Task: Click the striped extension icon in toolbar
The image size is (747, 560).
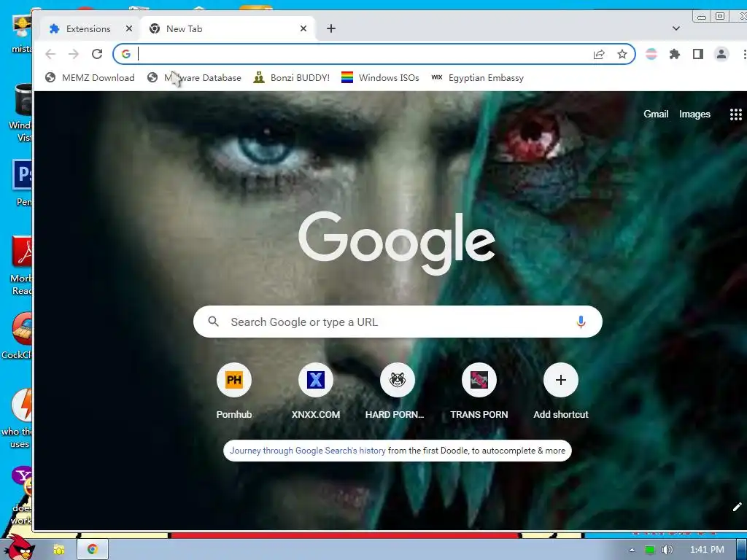Action: coord(651,54)
